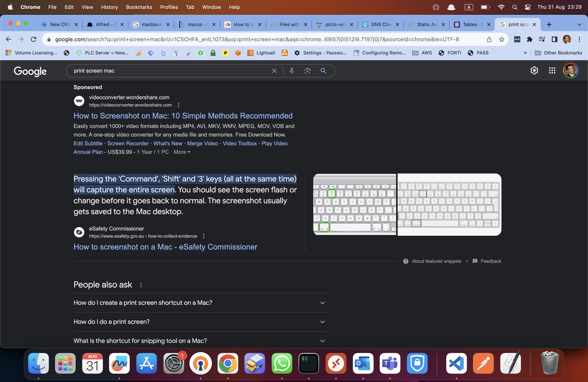Open Postman from the Dock
This screenshot has width=588, height=382.
[483, 363]
